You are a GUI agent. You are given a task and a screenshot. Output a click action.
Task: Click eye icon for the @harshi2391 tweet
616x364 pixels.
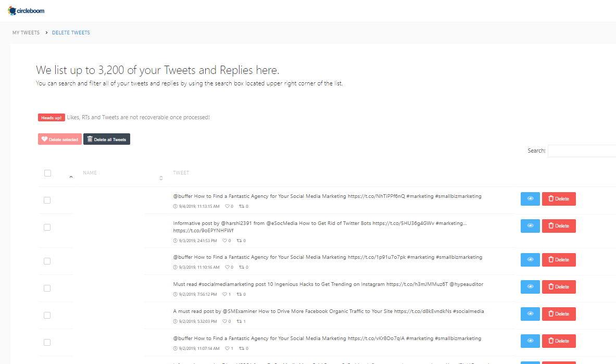[x=530, y=226]
